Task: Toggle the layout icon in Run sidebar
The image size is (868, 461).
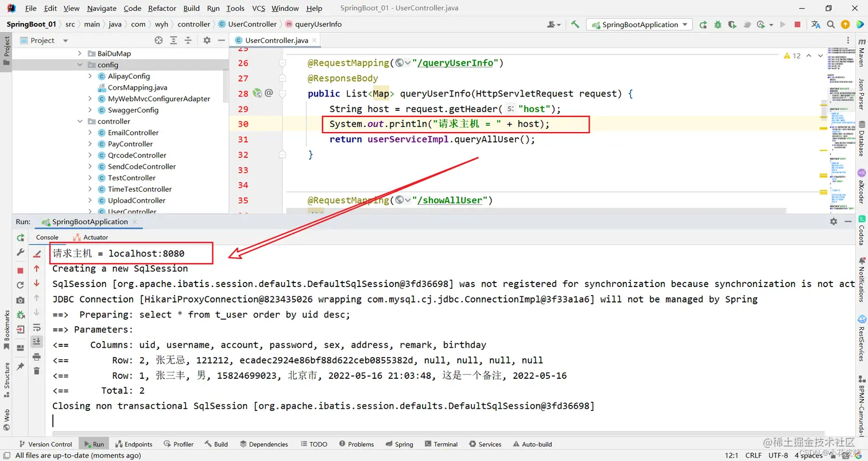Action: point(21,347)
